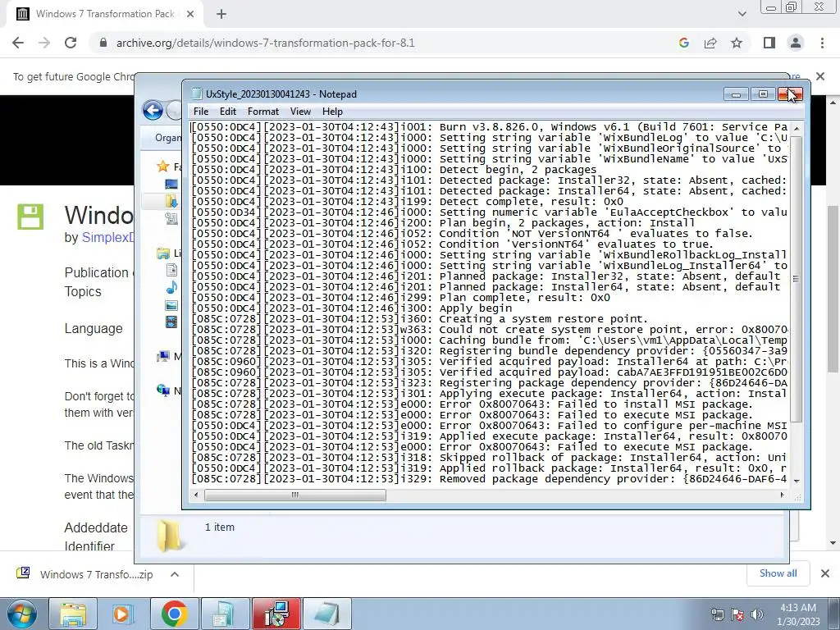Select Computer icon in Explorer sidebar
Screen dimensions: 840x630
coord(163,356)
